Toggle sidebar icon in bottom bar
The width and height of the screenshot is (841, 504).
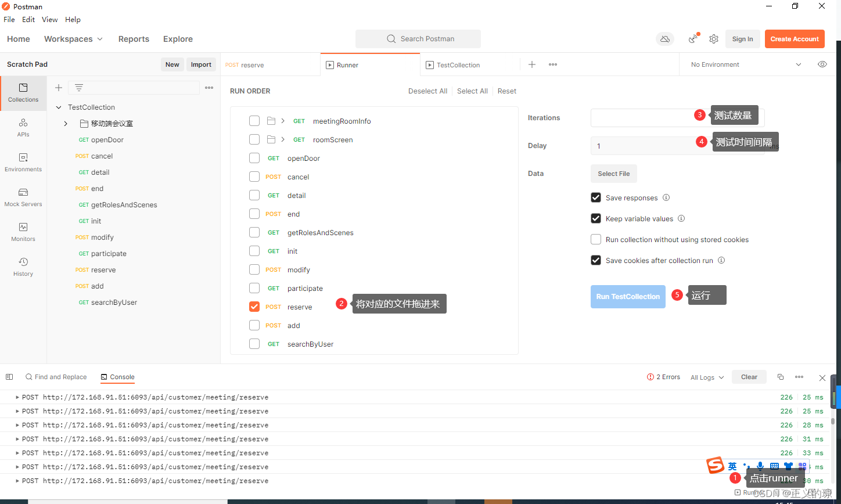[9, 377]
